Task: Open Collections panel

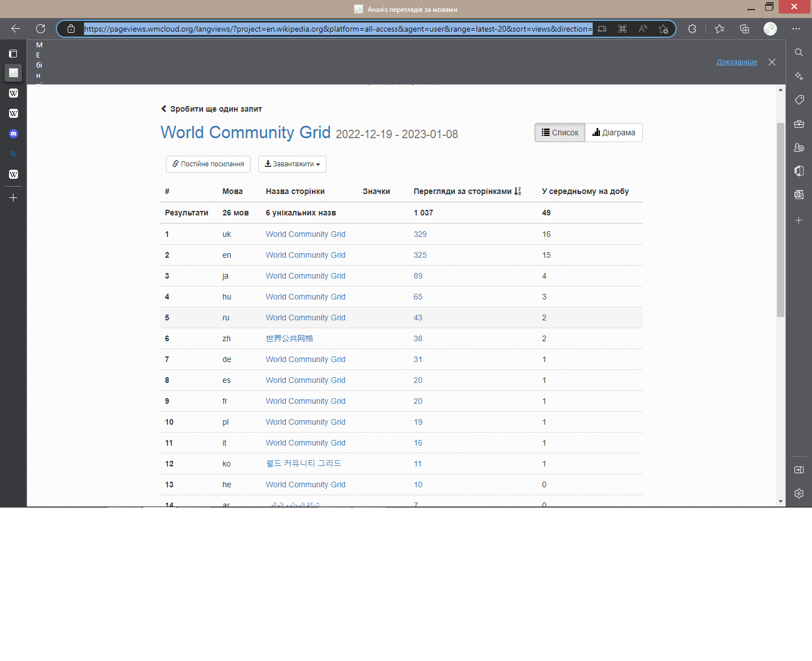Action: coord(744,29)
